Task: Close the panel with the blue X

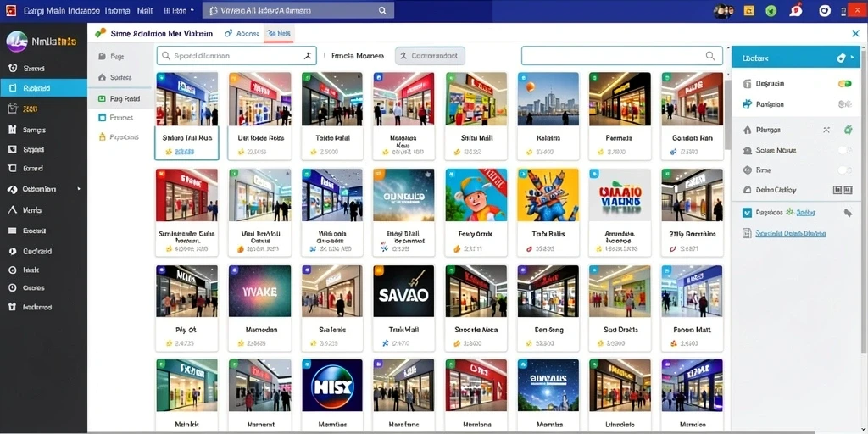Action: [855, 34]
